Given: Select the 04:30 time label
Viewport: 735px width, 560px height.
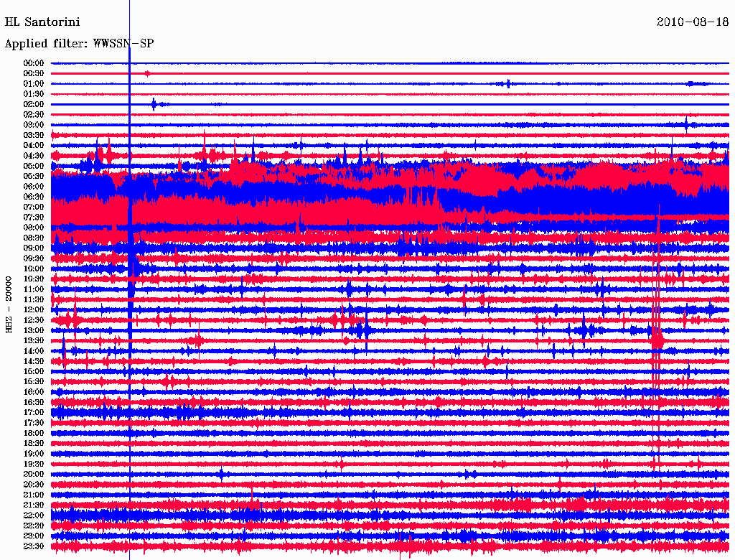Looking at the screenshot, I should 34,156.
